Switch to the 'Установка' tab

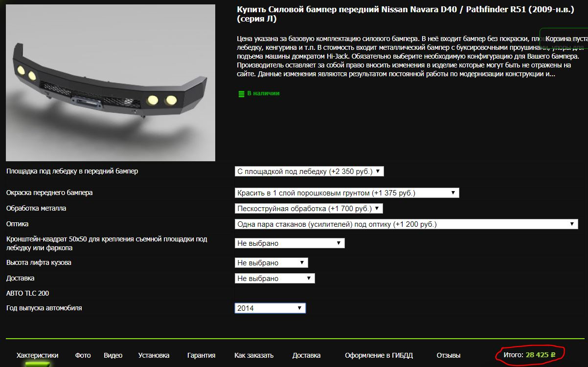click(x=154, y=355)
